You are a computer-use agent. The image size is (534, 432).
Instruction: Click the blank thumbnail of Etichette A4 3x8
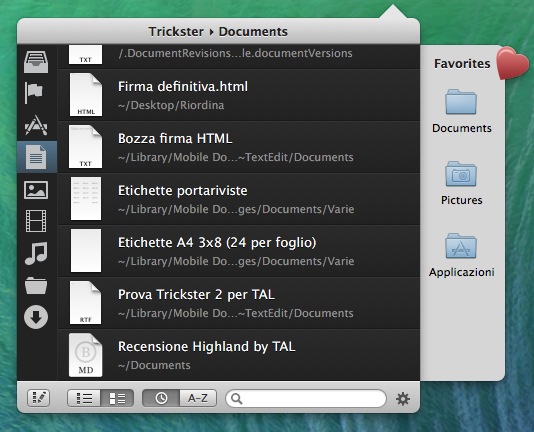(86, 250)
